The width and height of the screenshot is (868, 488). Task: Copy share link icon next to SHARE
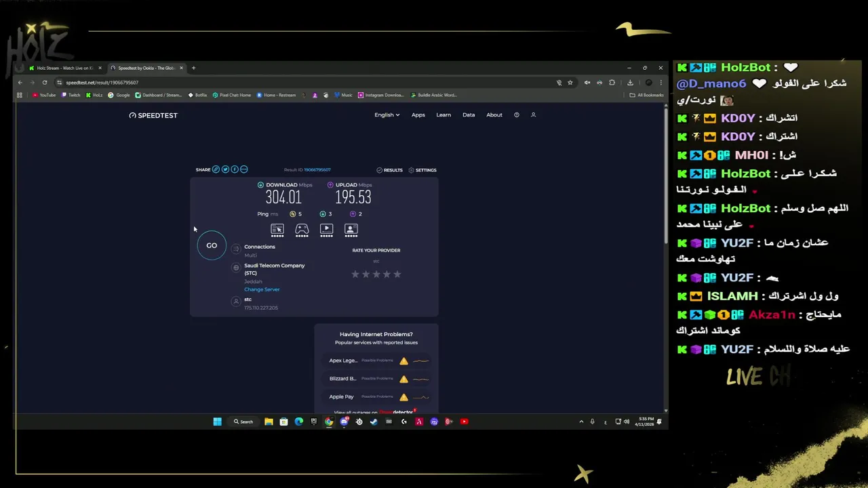pyautogui.click(x=216, y=169)
